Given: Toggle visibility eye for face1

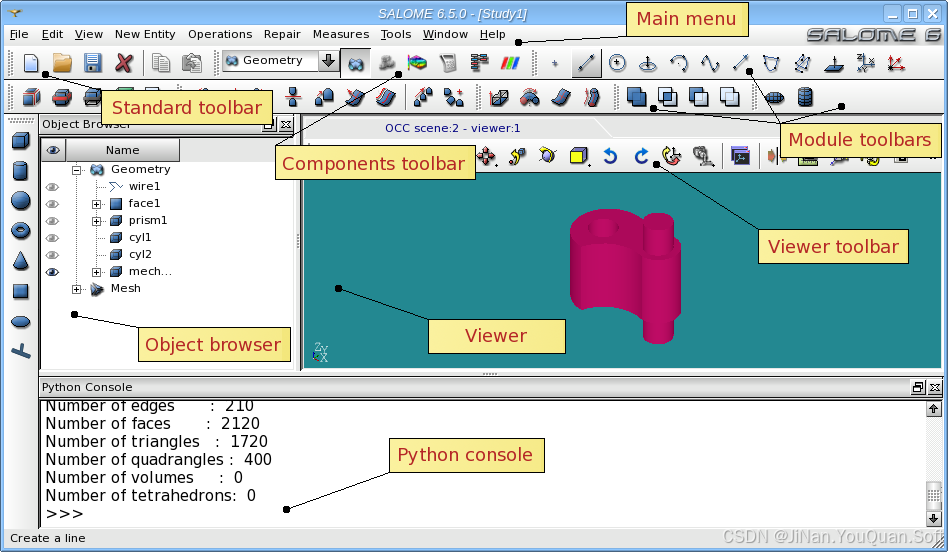Looking at the screenshot, I should [53, 204].
